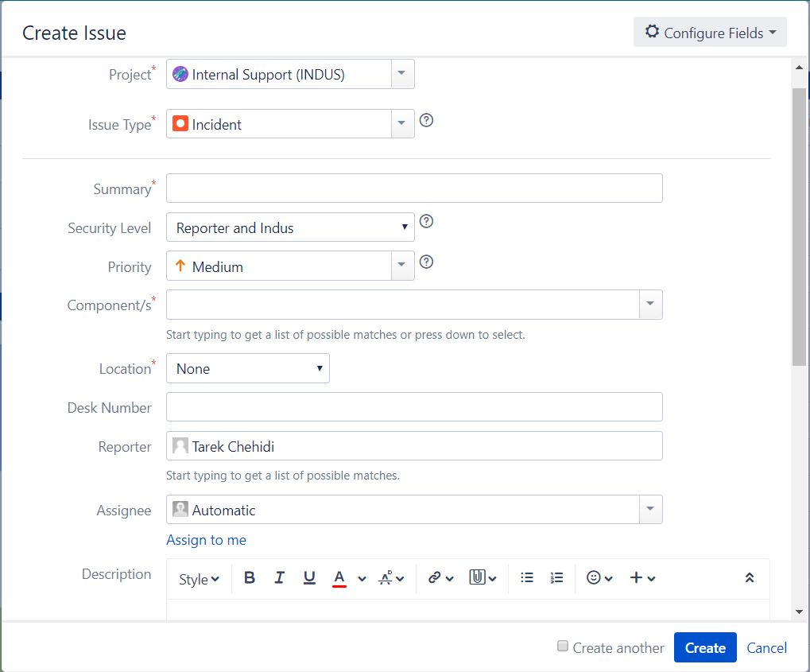Click help icon beside Priority field

426,262
